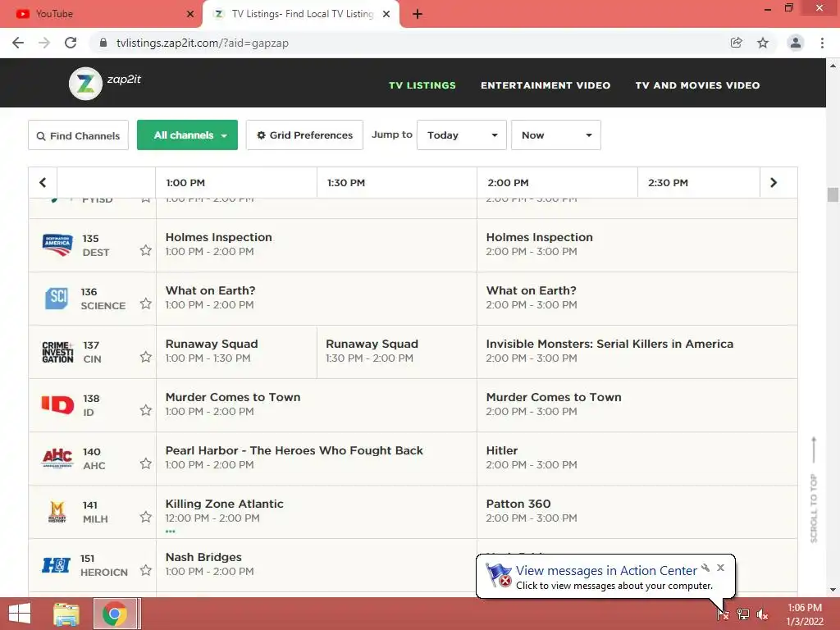Click the page vertical scrollbar thumb
The height and width of the screenshot is (630, 840).
tap(833, 194)
